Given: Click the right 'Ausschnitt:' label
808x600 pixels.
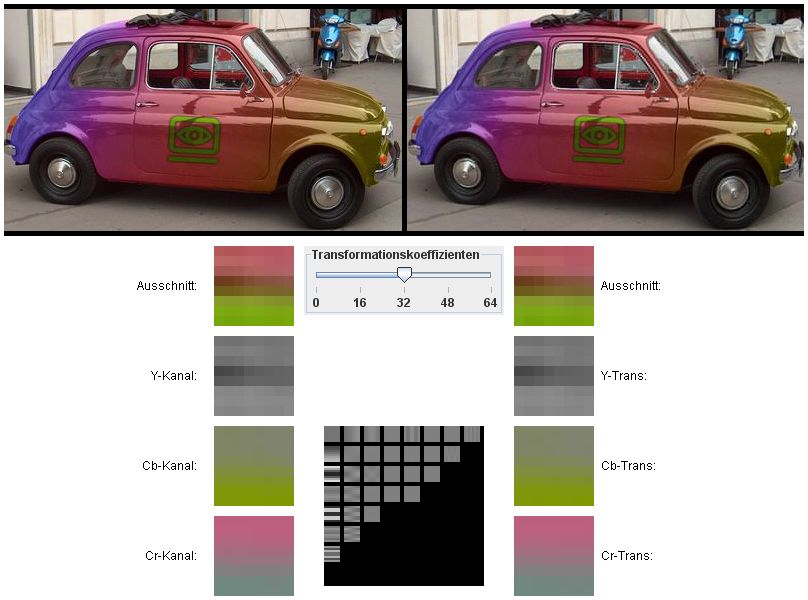Looking at the screenshot, I should click(631, 286).
